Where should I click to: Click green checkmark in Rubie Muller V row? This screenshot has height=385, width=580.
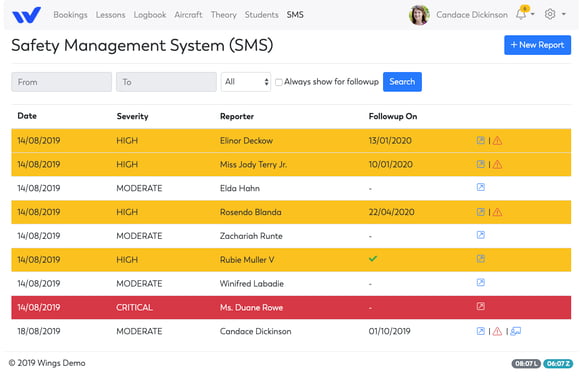pos(373,259)
